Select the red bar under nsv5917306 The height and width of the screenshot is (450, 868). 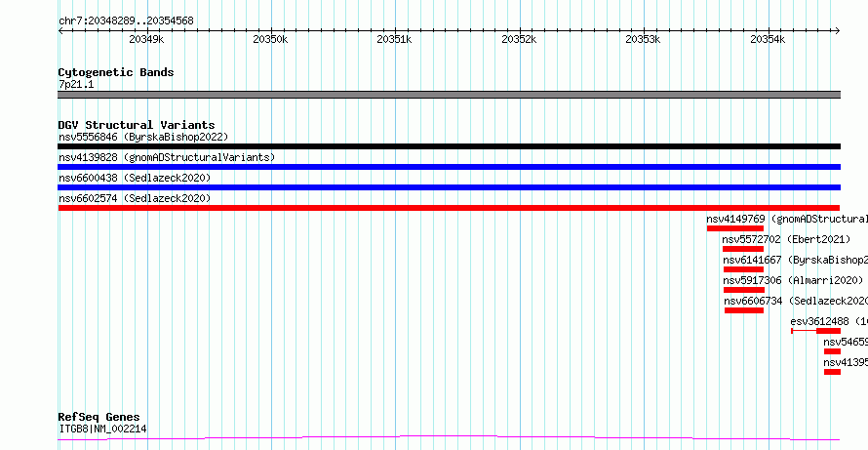744,290
